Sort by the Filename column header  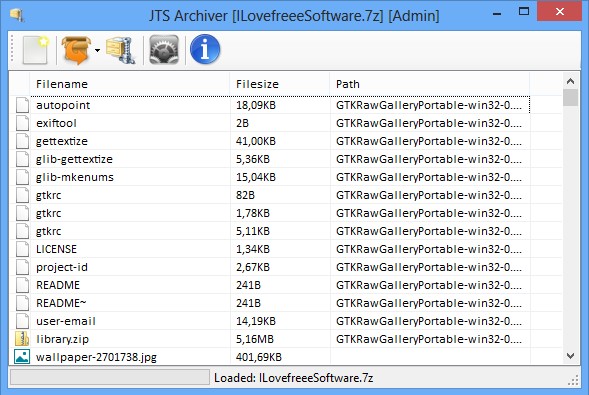[130, 84]
